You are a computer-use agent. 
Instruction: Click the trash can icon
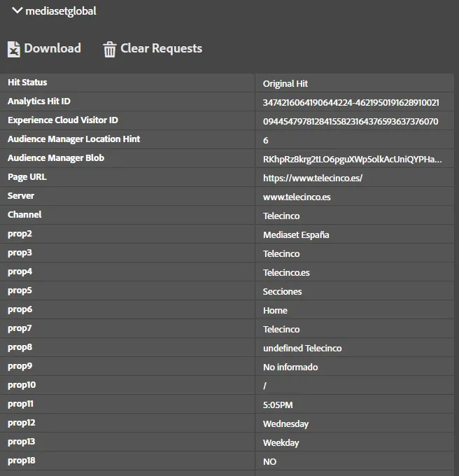[x=110, y=49]
